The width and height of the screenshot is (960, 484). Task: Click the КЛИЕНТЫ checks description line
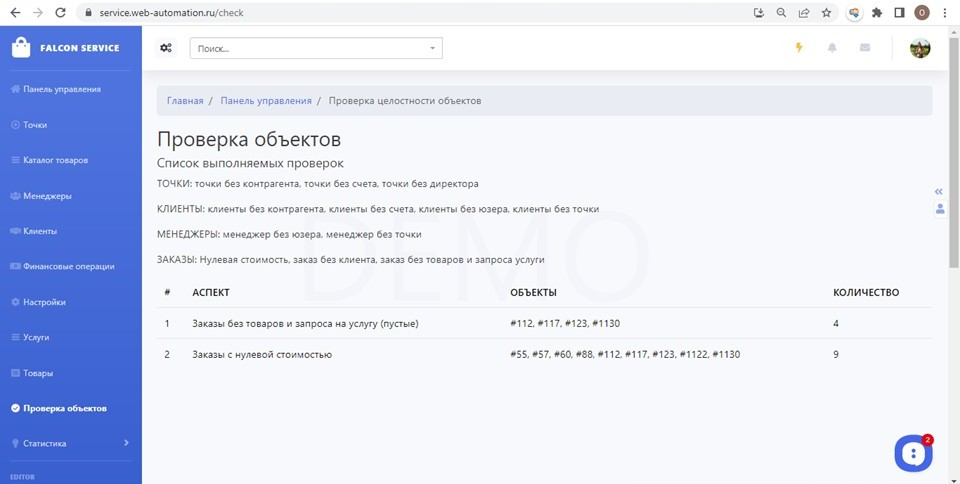pos(378,209)
